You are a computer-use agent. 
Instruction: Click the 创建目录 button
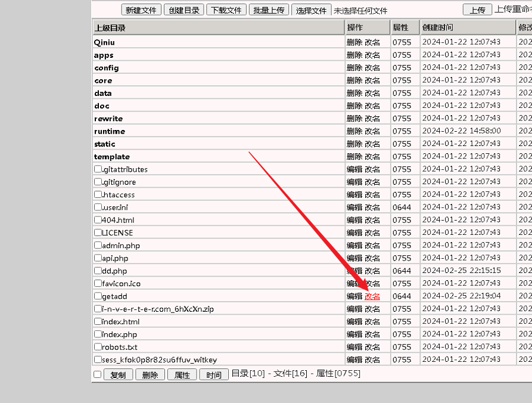[185, 10]
